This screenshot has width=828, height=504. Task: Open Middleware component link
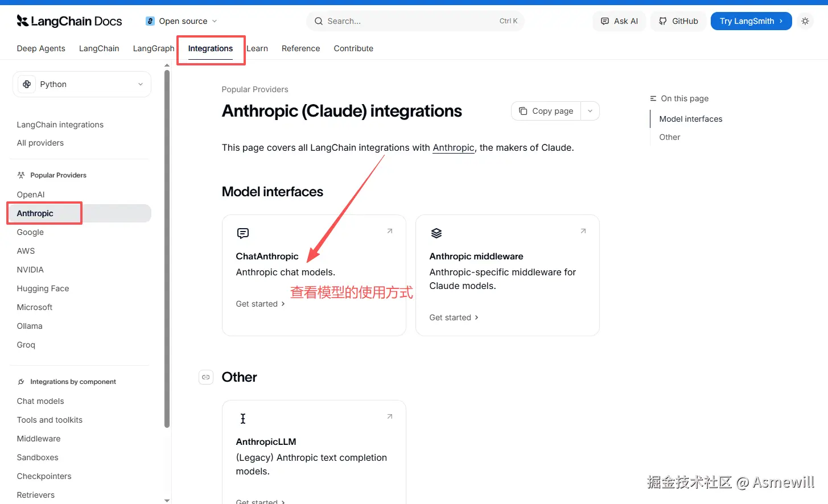point(39,439)
